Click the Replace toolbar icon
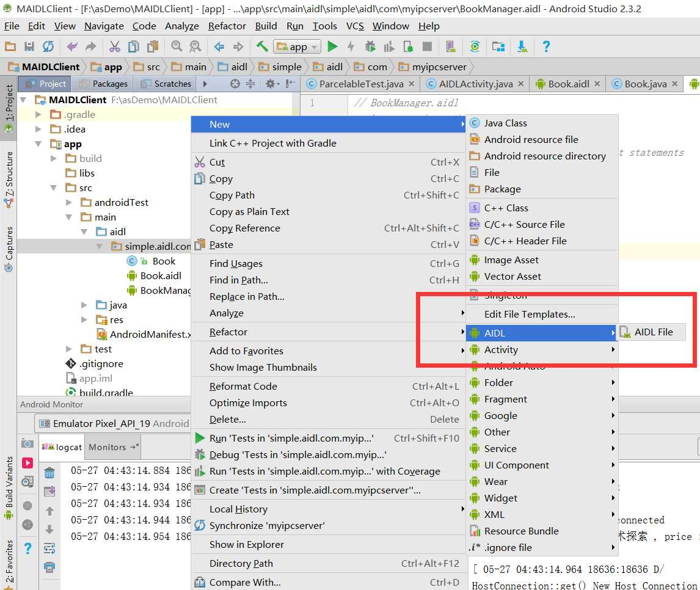The image size is (700, 590). (195, 46)
